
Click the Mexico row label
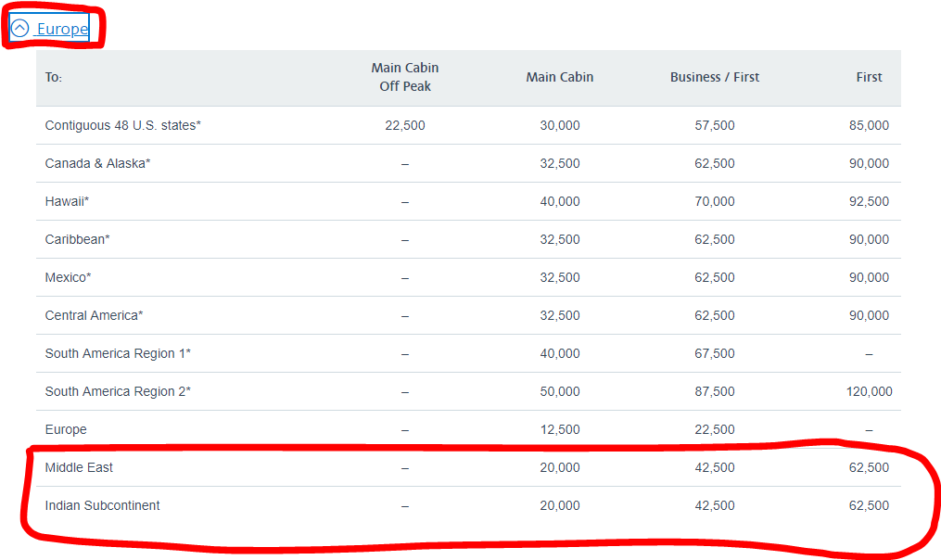pos(68,277)
